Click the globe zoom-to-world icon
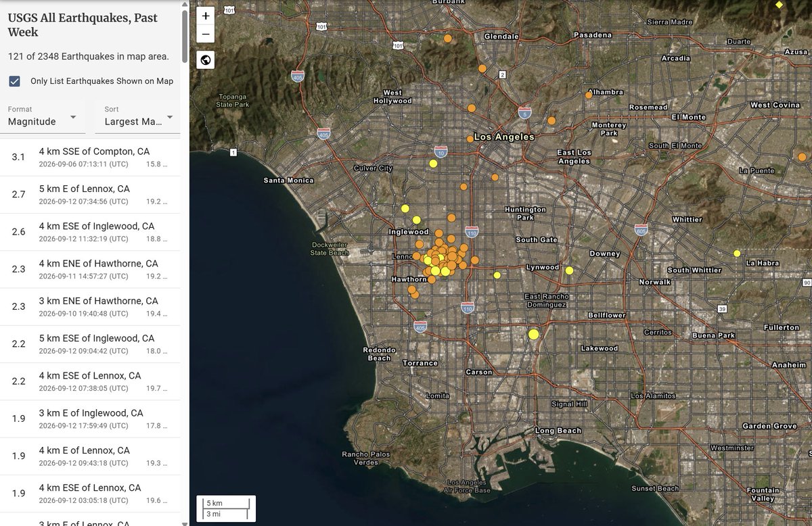This screenshot has width=812, height=526. (206, 60)
